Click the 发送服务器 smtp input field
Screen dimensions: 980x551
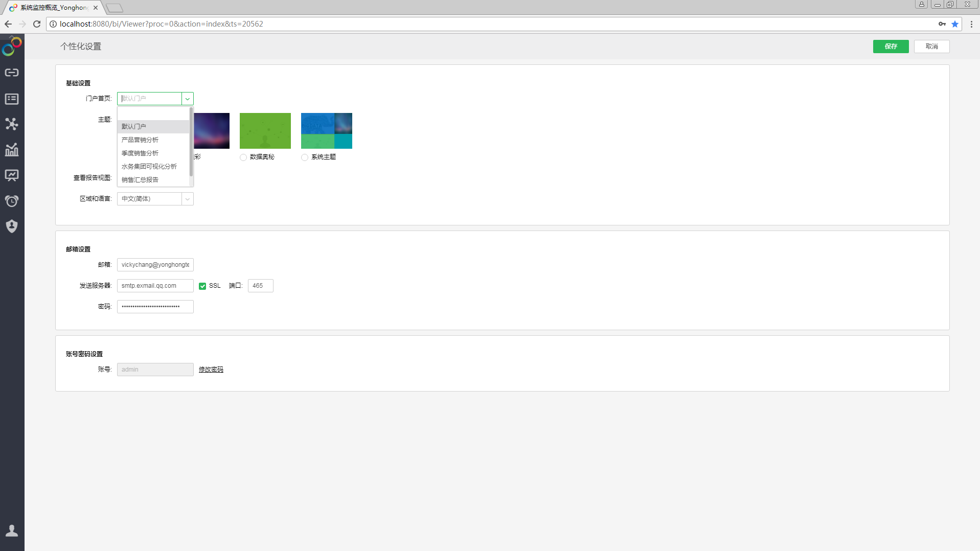click(x=155, y=286)
